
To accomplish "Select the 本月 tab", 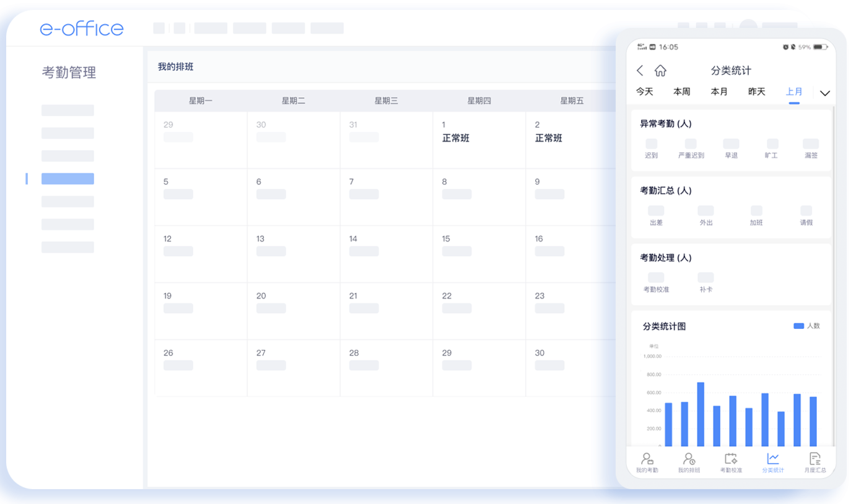I will [x=719, y=92].
